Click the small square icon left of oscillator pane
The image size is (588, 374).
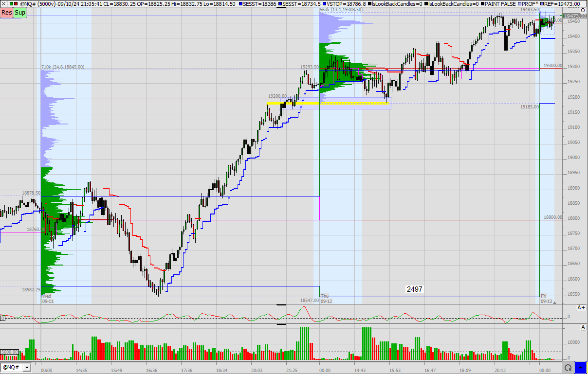pos(2,318)
